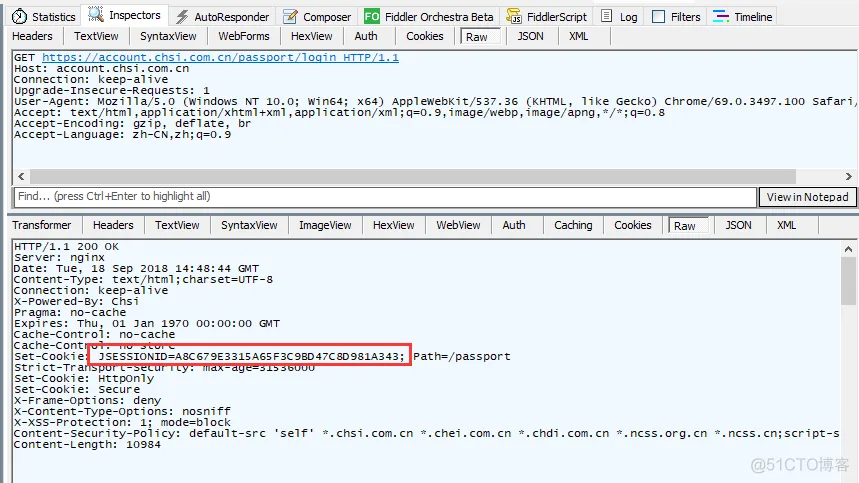Focus the Find search box
This screenshot has width=859, height=483.
point(385,197)
